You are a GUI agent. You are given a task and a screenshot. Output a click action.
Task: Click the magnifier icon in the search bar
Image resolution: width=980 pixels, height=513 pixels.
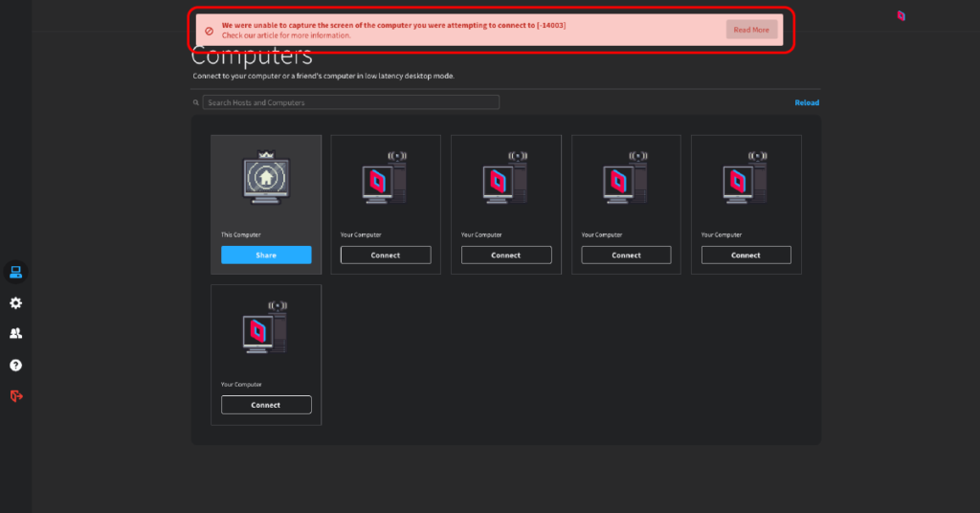coord(196,102)
